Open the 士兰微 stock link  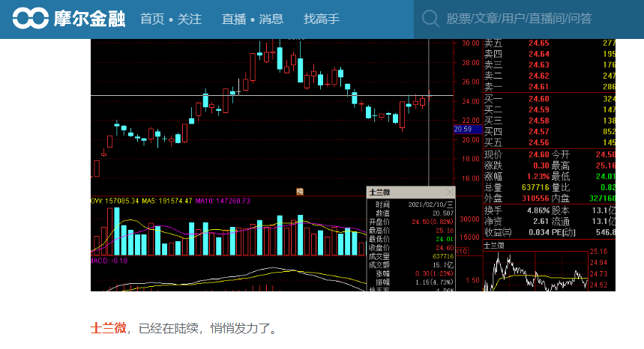point(108,328)
